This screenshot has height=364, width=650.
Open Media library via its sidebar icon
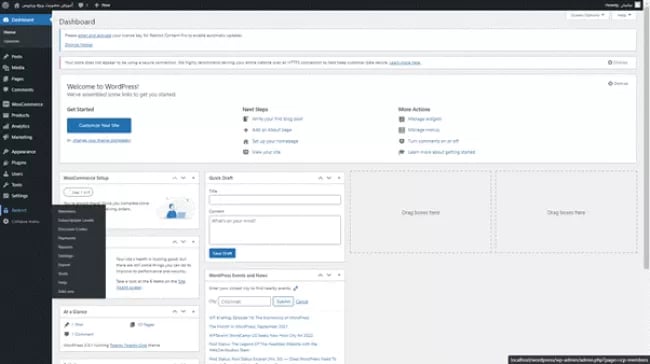6,68
